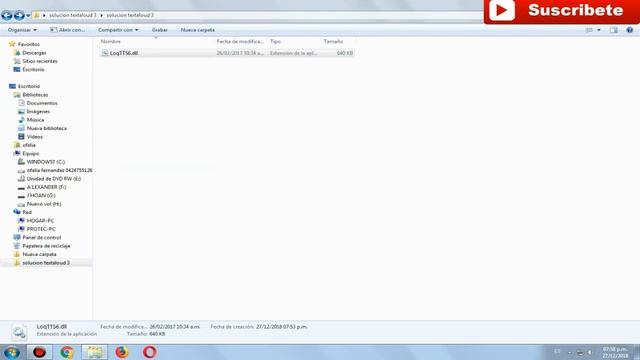This screenshot has width=640, height=360.
Task: Click Grabar in the toolbar
Action: pos(160,30)
